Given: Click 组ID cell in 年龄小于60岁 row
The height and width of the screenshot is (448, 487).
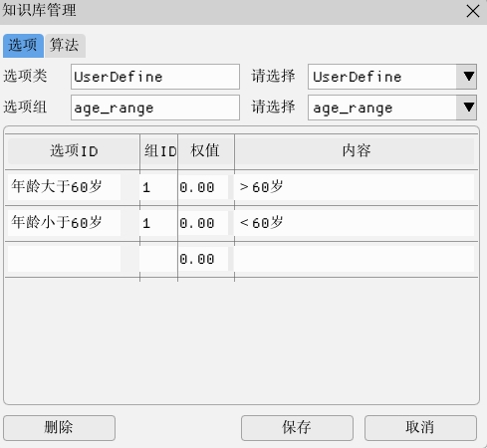Looking at the screenshot, I should (x=158, y=223).
